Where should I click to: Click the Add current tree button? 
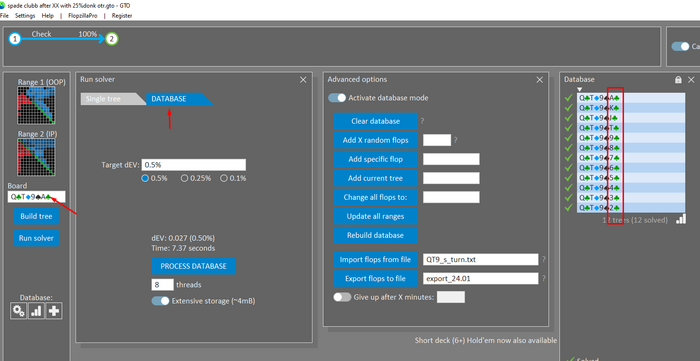click(x=375, y=178)
